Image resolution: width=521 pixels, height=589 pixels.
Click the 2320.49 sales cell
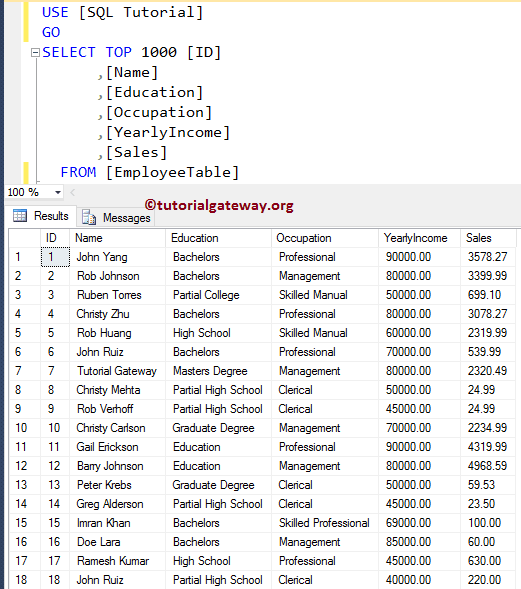point(488,371)
